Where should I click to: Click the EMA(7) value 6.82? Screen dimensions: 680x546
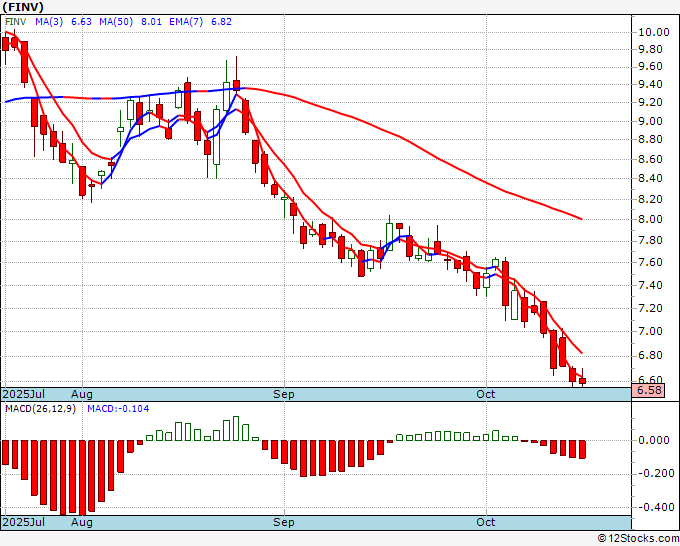click(221, 22)
